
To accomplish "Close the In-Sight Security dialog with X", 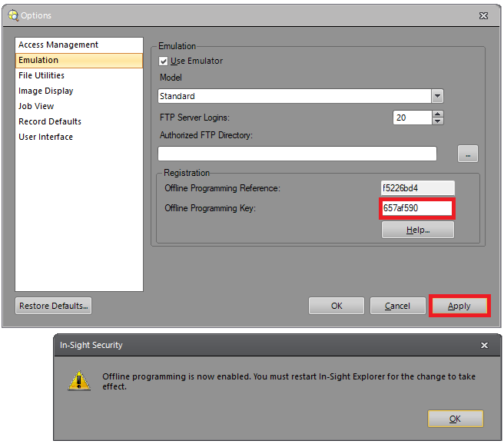I will tap(484, 346).
